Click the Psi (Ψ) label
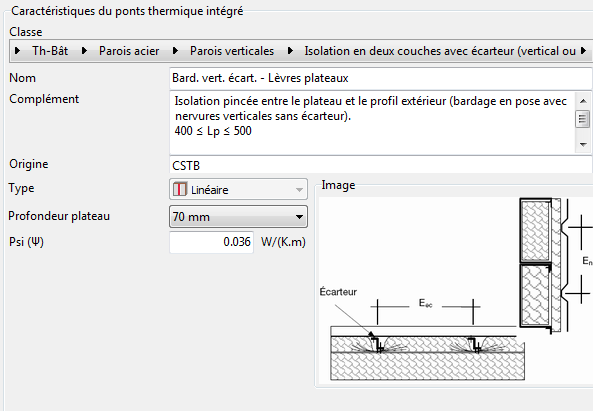 (x=26, y=242)
